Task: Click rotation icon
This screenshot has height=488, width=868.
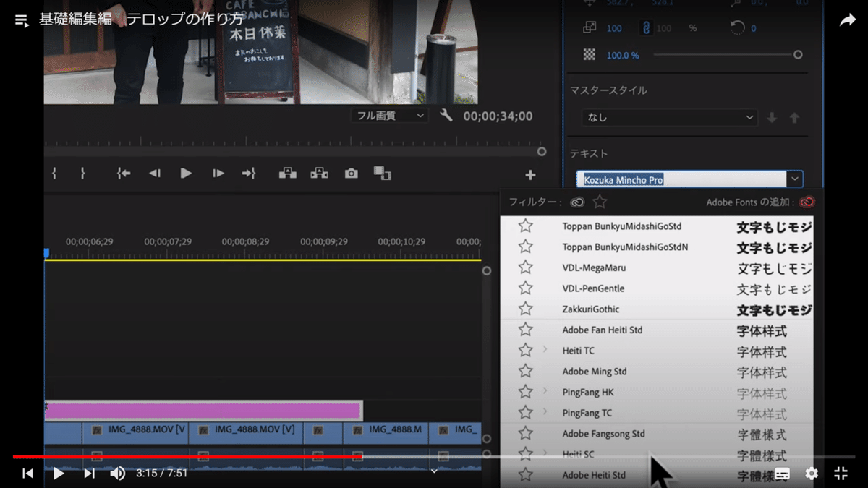Action: click(x=737, y=27)
